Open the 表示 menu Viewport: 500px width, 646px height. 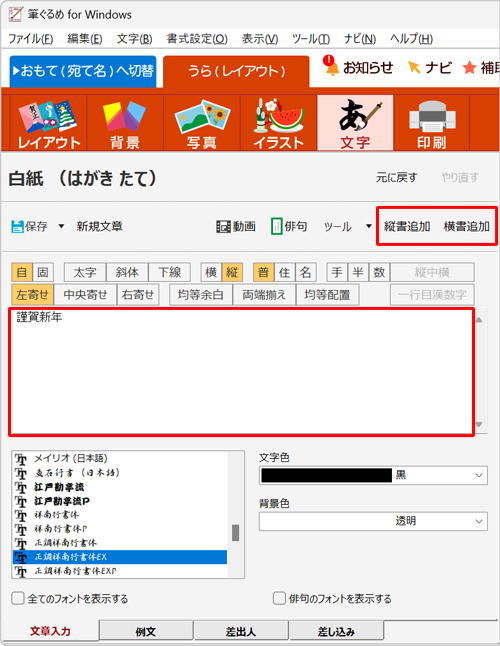coord(260,39)
